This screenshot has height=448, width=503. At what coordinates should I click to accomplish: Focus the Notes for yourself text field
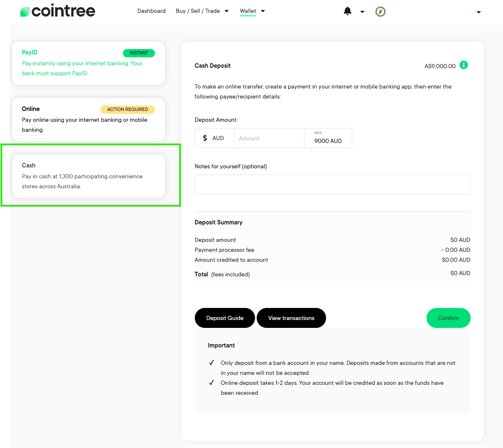(x=332, y=185)
